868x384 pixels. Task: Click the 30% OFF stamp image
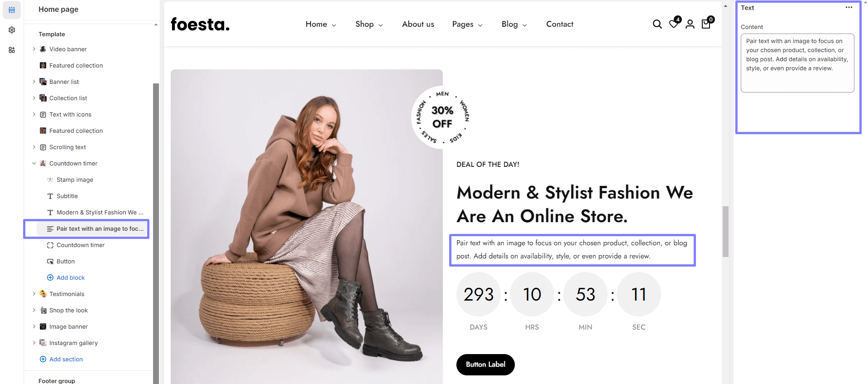pos(442,117)
